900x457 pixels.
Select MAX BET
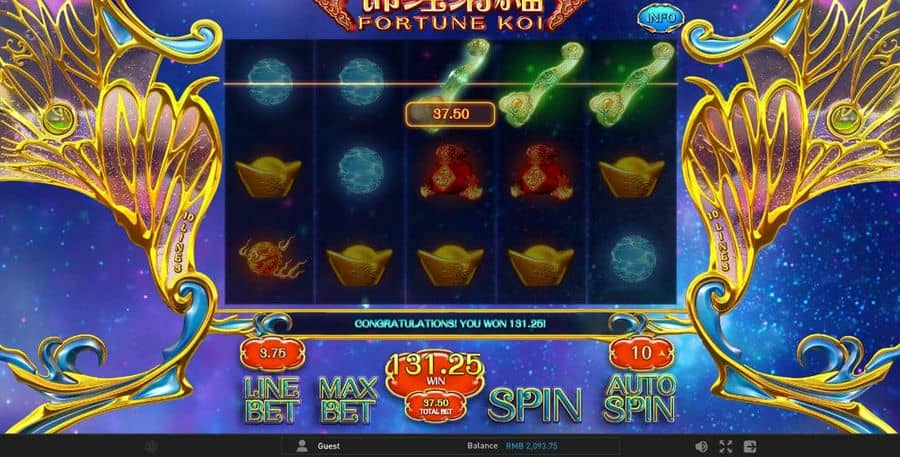point(348,400)
